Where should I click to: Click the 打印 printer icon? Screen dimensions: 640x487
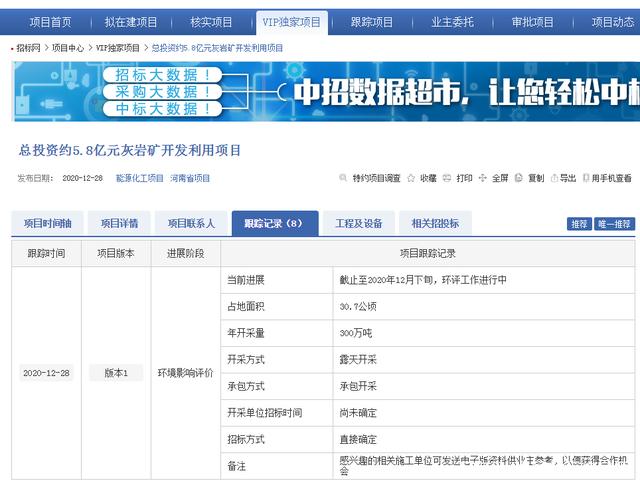(x=447, y=178)
